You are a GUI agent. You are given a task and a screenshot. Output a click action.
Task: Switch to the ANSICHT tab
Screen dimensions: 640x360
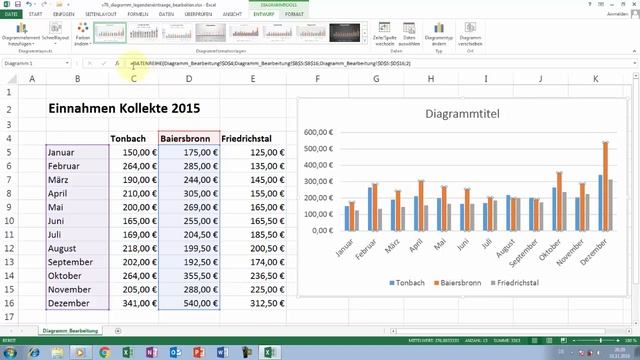232,14
